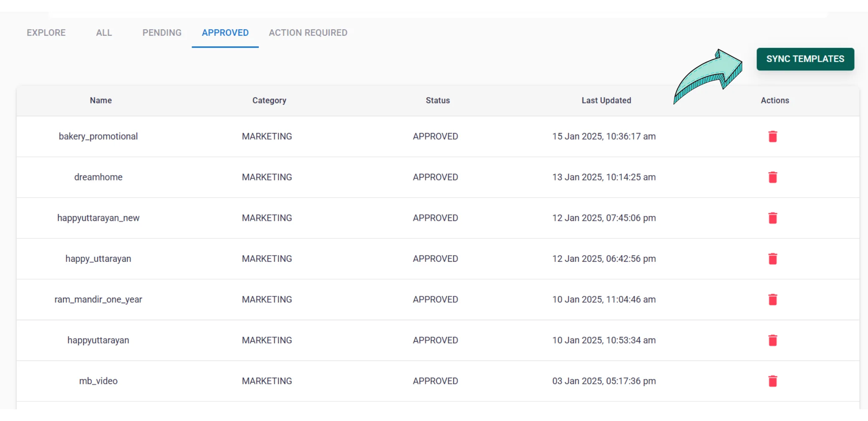Select the bakery_promotional template name
This screenshot has height=421, width=868.
(98, 136)
